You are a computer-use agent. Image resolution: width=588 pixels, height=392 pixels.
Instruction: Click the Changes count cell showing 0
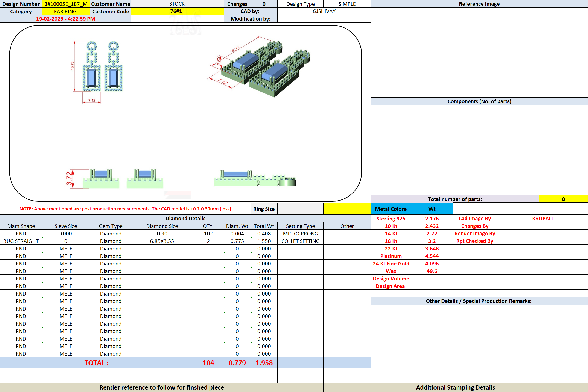264,4
